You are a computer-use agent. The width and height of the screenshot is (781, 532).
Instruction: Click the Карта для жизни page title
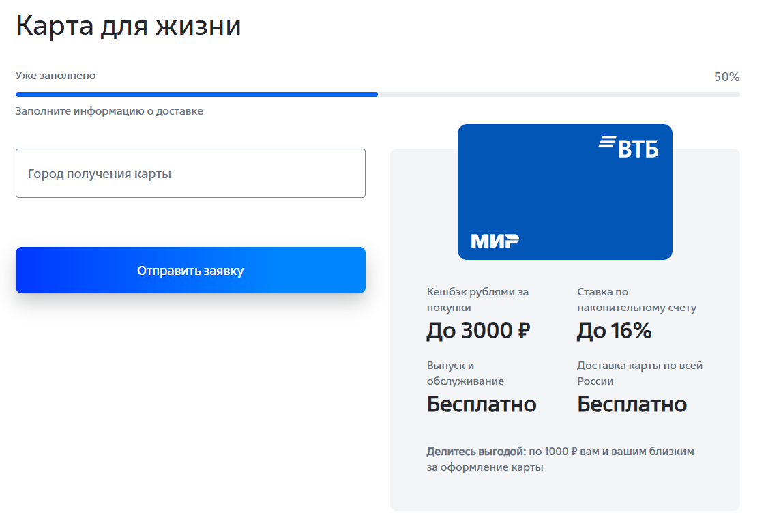[128, 25]
